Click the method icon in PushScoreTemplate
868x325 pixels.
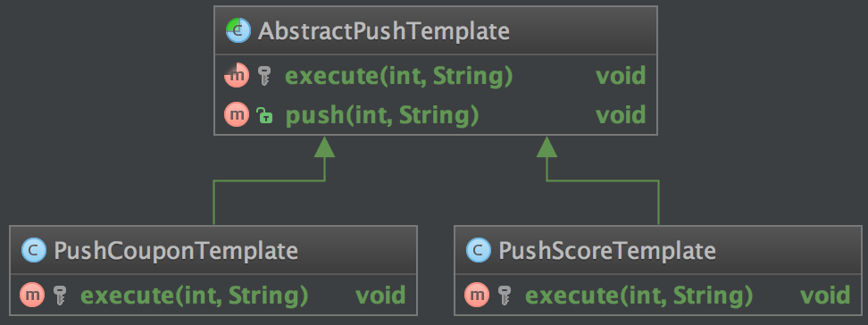(477, 296)
